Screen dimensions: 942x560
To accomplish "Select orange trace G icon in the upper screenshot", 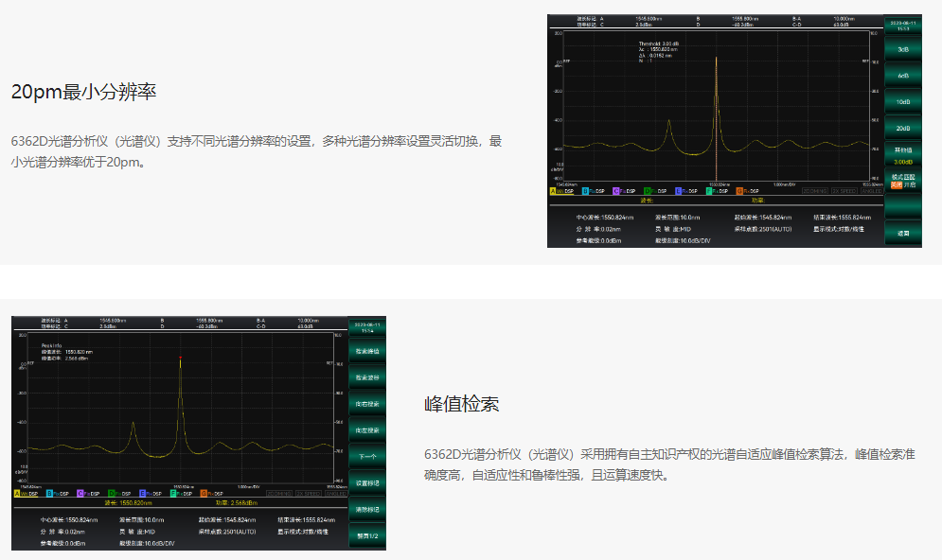I will pyautogui.click(x=739, y=191).
